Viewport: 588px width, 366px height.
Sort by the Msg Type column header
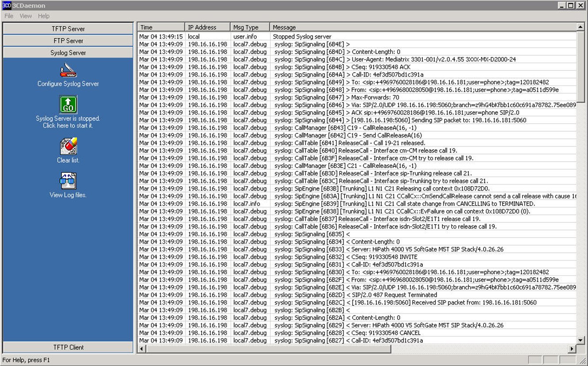click(250, 27)
